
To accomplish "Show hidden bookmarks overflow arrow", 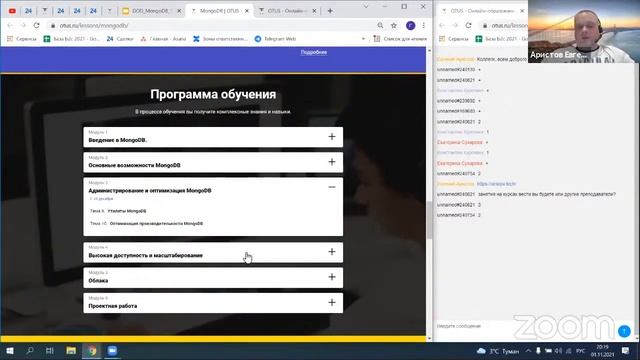I will [363, 39].
